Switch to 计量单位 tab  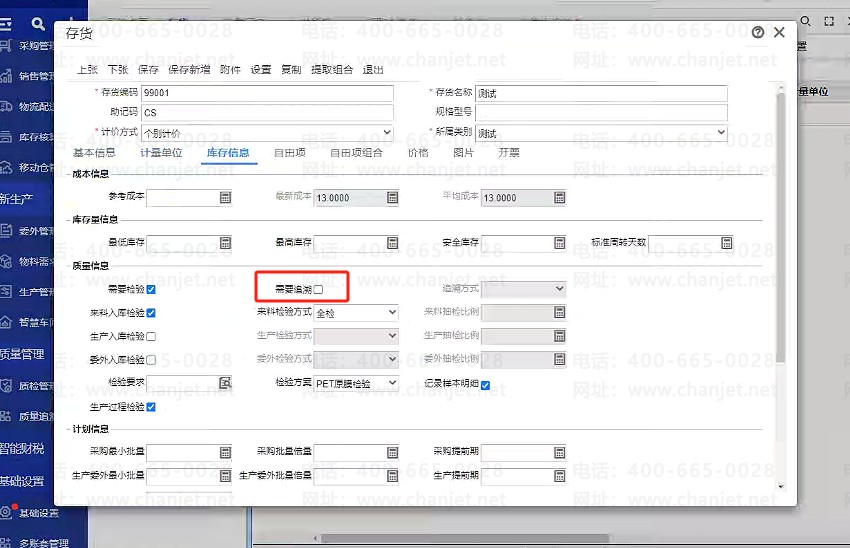point(161,153)
